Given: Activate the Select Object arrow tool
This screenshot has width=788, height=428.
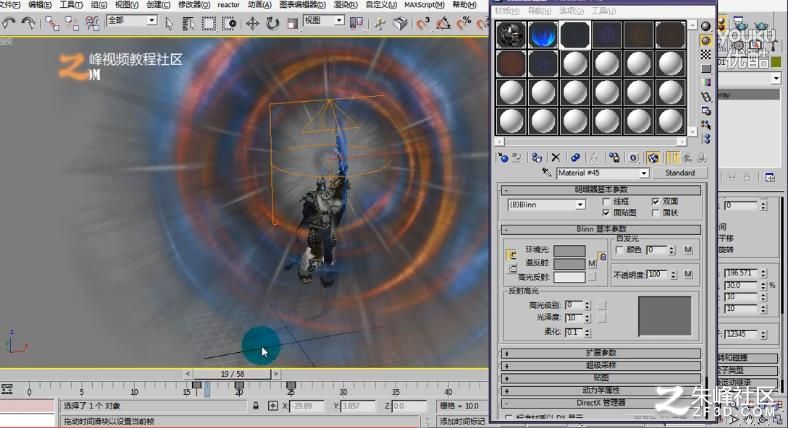Looking at the screenshot, I should point(169,23).
